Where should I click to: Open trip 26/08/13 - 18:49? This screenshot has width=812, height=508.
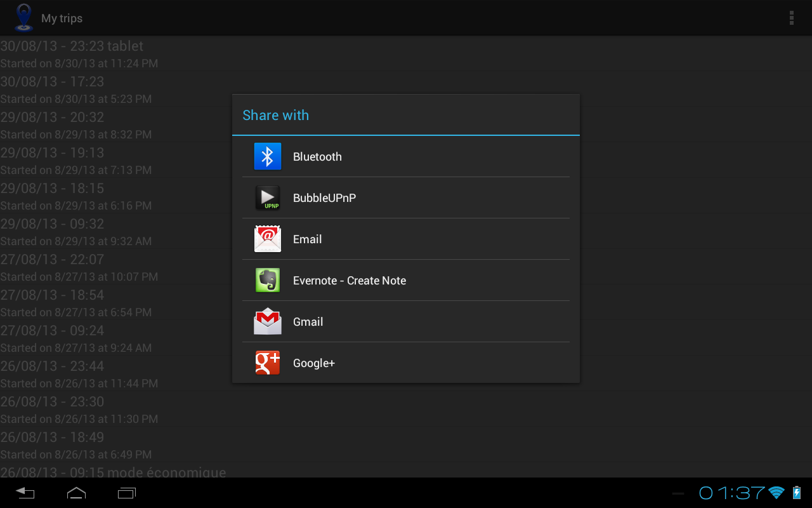tap(406, 444)
